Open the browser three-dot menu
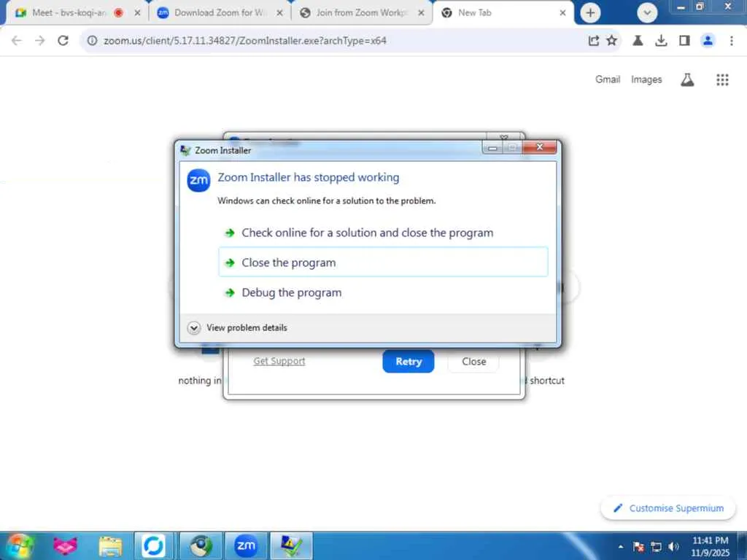 point(731,41)
